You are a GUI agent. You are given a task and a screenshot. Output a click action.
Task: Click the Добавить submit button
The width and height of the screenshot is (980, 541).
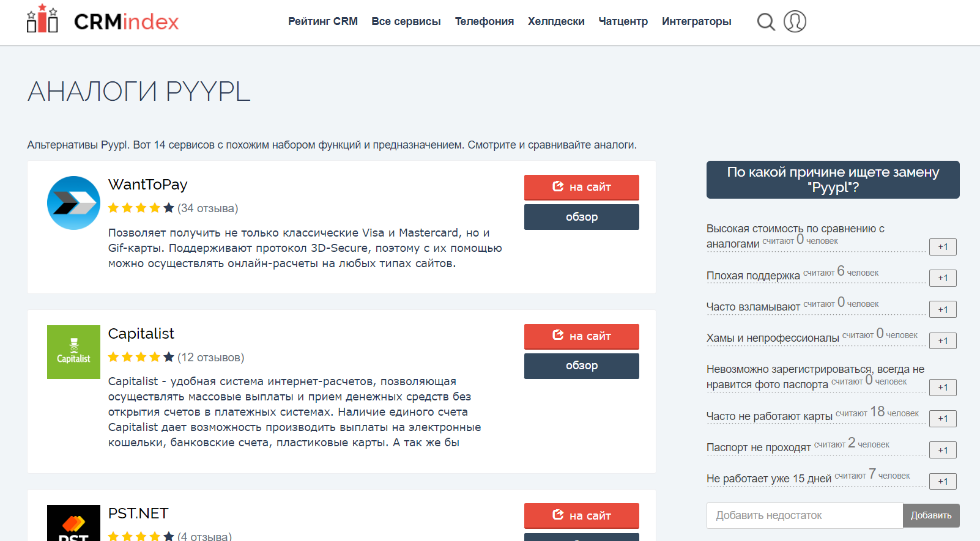click(930, 515)
